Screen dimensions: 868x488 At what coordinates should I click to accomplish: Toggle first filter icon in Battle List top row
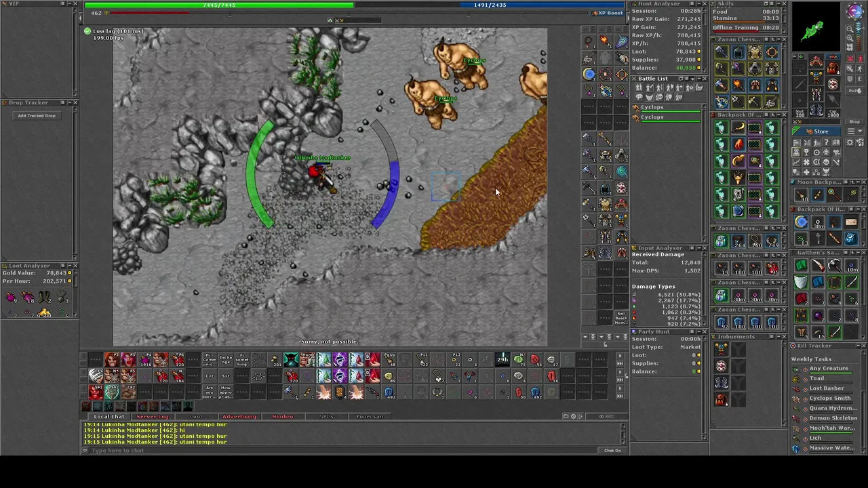[639, 87]
